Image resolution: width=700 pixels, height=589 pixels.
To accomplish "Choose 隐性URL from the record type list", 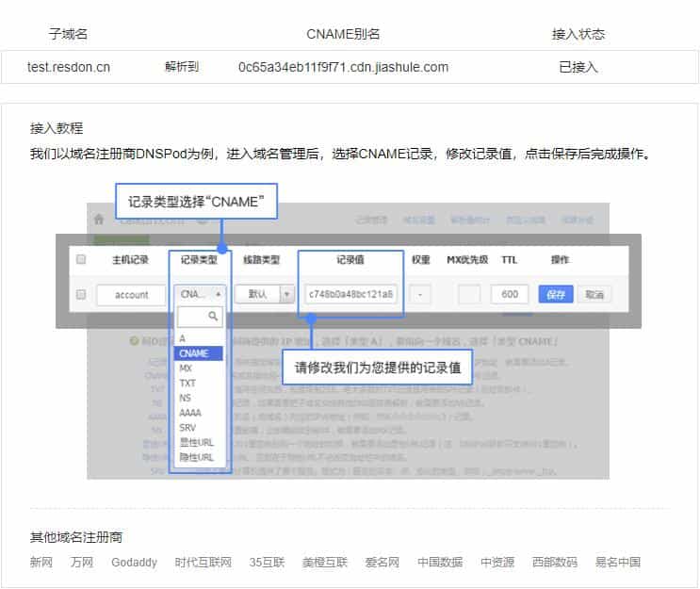I will pos(198,457).
